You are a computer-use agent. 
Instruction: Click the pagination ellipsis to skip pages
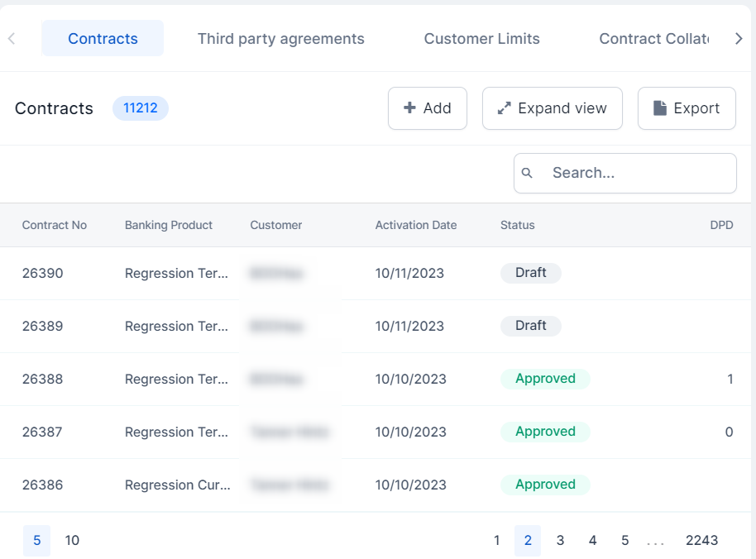point(655,541)
